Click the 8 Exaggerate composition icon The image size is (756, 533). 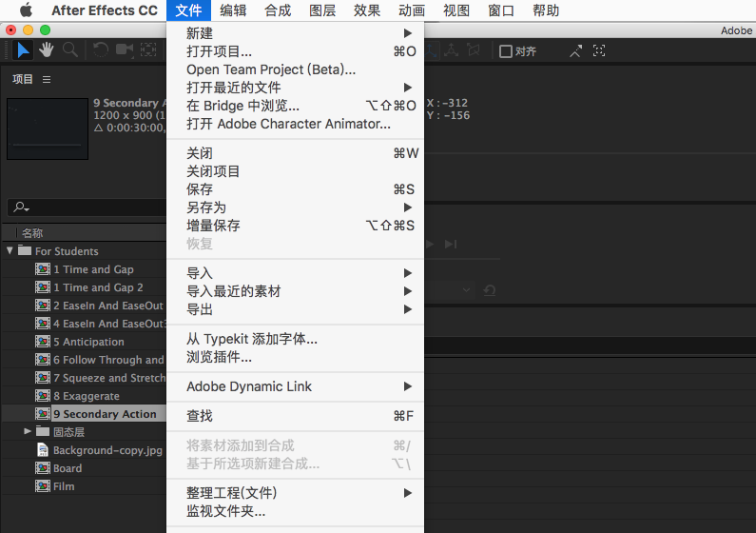[x=43, y=396]
